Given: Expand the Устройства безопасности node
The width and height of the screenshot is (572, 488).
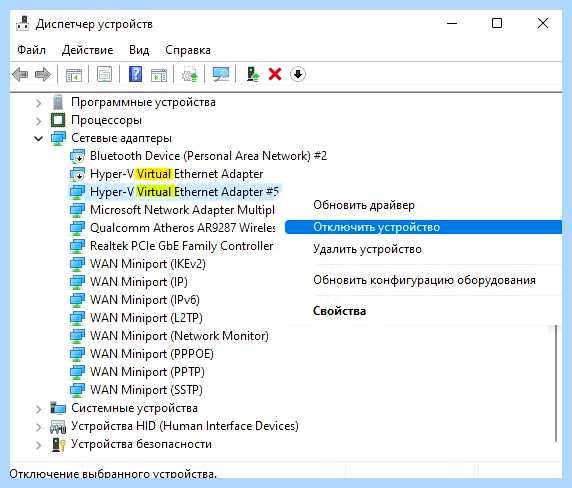Looking at the screenshot, I should click(38, 445).
